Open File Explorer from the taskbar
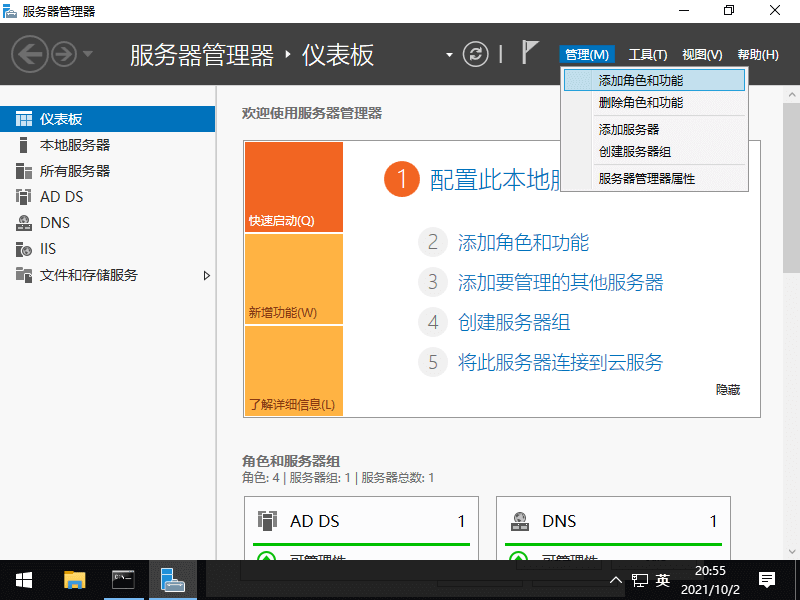The width and height of the screenshot is (800, 600). pos(74,580)
